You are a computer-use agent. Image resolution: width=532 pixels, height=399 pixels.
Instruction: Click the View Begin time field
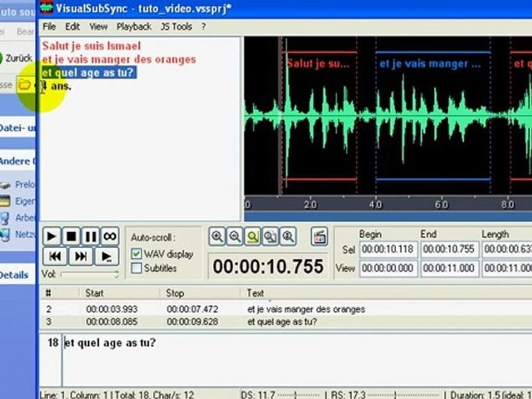[x=388, y=268]
